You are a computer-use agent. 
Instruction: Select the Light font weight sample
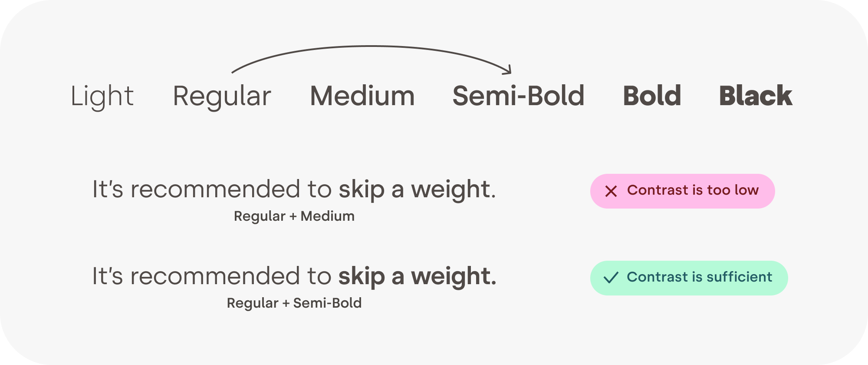(x=102, y=96)
